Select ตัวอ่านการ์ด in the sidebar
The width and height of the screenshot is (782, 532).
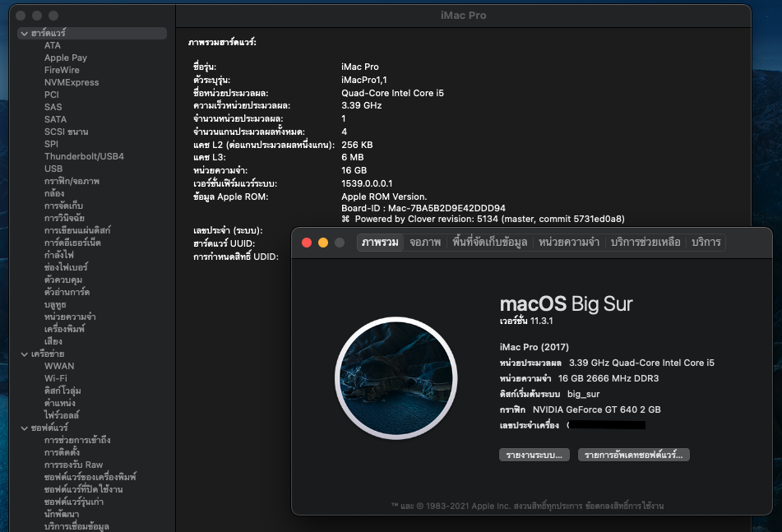67,292
